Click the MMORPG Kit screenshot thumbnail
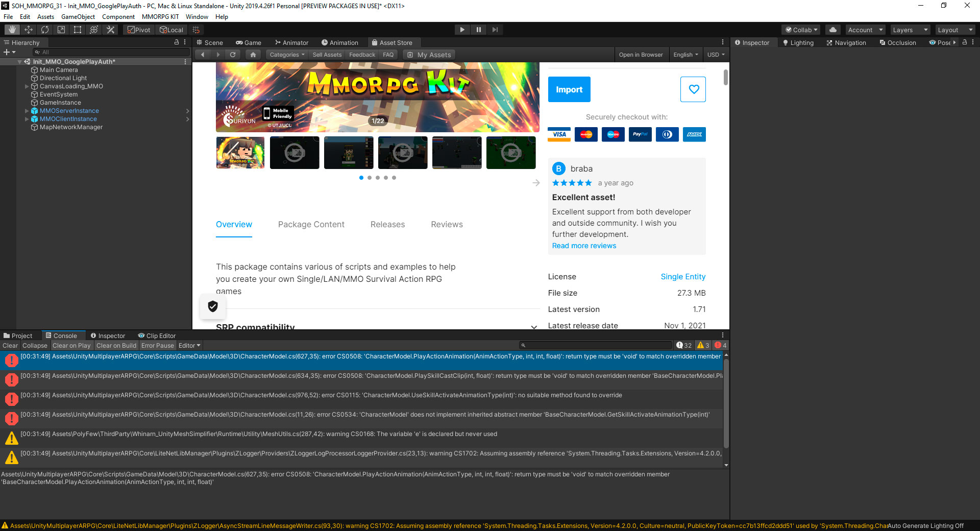Viewport: 980px width, 531px height. click(x=240, y=152)
